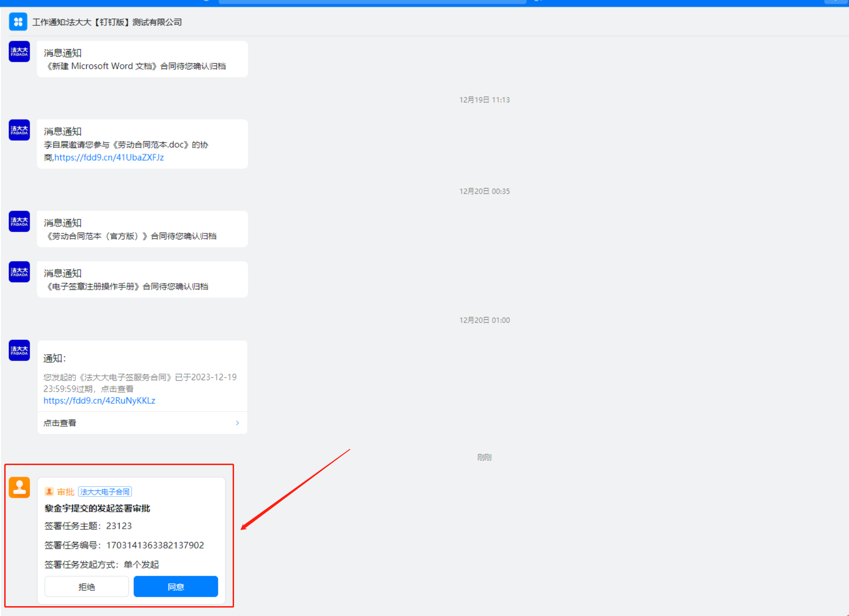Click the blue work notification icon in the header
Screen dimensions: 849x616
tap(18, 22)
